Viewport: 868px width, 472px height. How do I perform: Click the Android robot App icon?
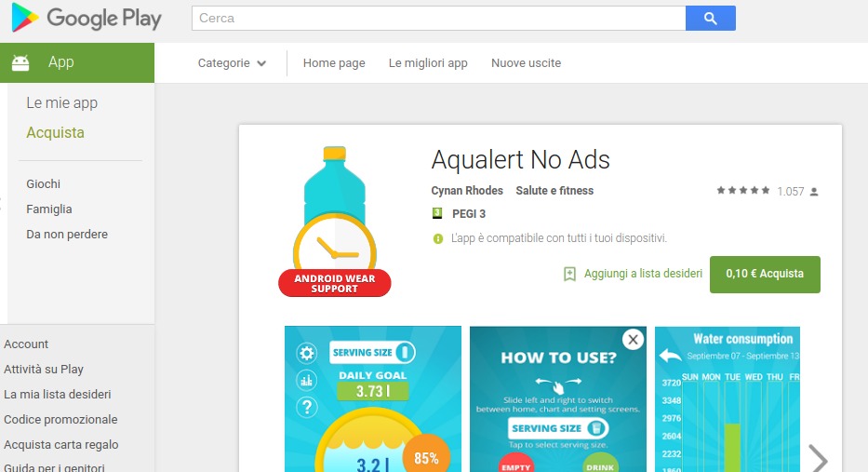pyautogui.click(x=20, y=62)
